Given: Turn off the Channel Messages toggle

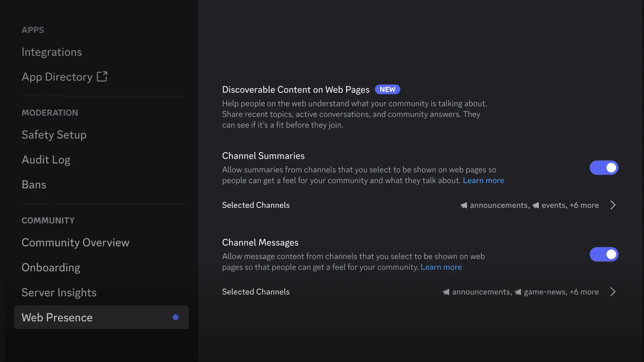Looking at the screenshot, I should [604, 254].
